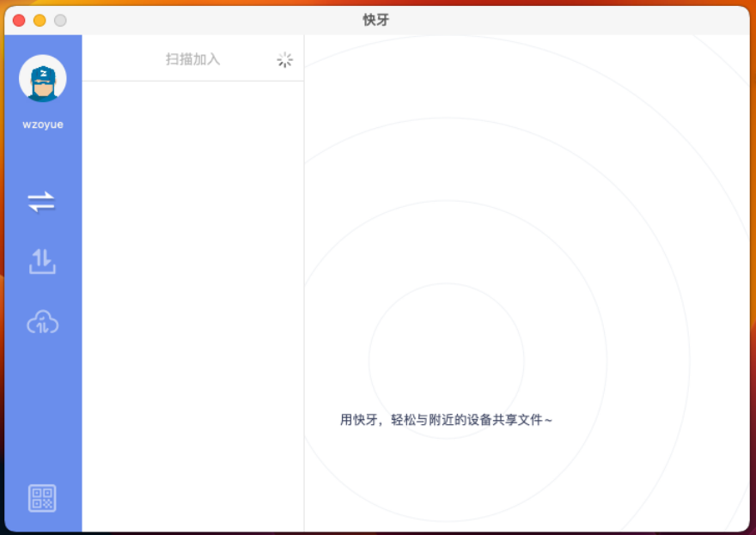The height and width of the screenshot is (535, 756).
Task: Show the QR code icon
Action: tap(42, 498)
